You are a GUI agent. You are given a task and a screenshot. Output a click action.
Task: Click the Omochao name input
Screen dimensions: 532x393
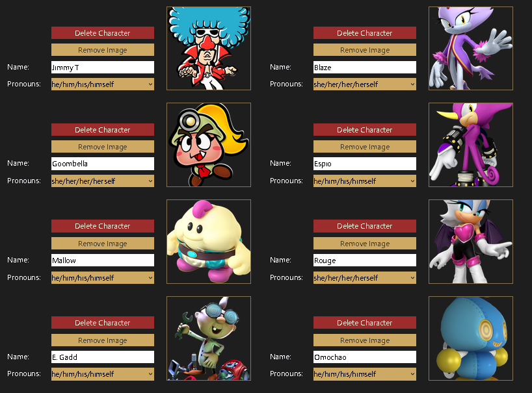click(365, 357)
